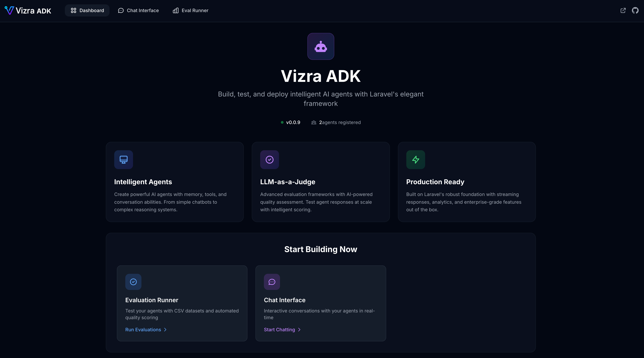Click the green lightning bolt icon
The width and height of the screenshot is (644, 358).
tap(416, 160)
